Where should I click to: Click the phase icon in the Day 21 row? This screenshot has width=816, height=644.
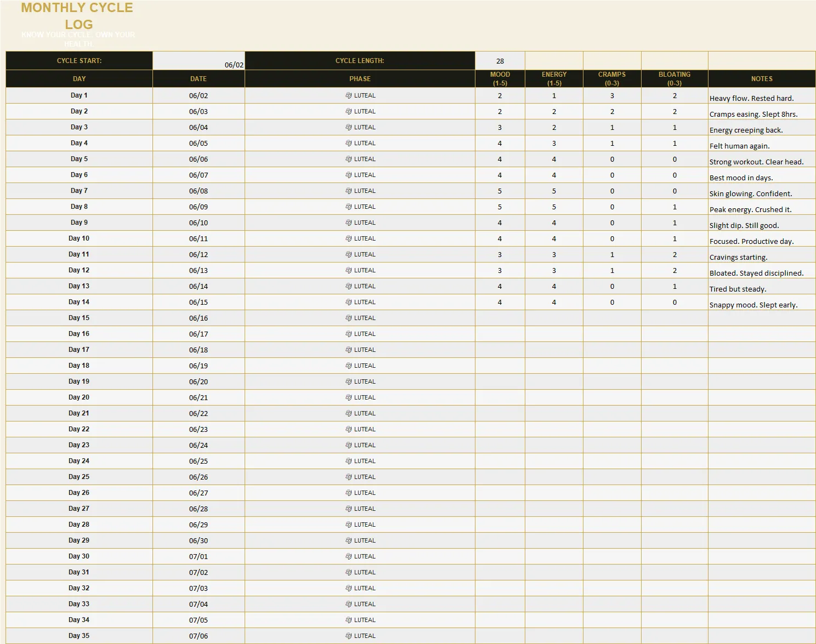pos(348,413)
